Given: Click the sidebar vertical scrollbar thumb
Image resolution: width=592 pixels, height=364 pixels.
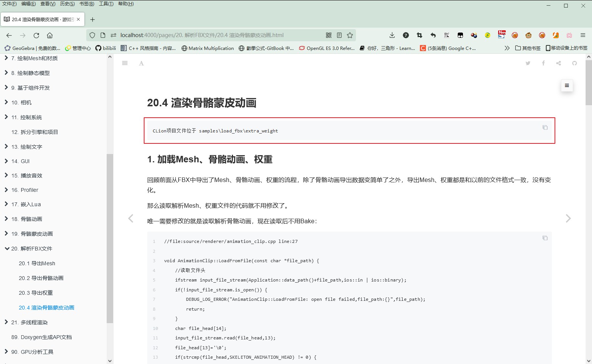Looking at the screenshot, I should click(110, 238).
